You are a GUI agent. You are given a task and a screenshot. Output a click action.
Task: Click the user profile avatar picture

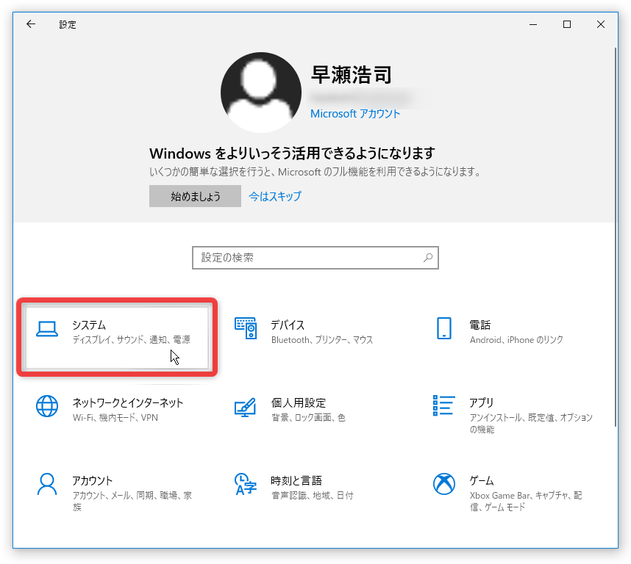(261, 92)
